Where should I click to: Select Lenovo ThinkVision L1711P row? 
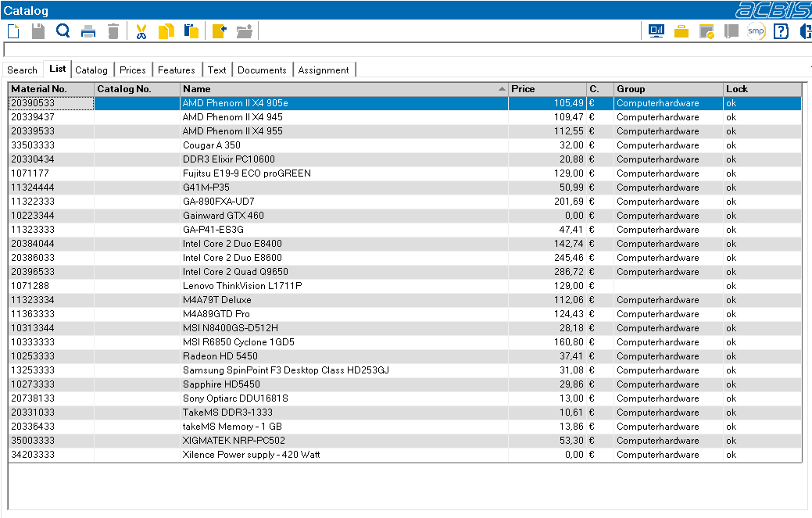tap(405, 286)
